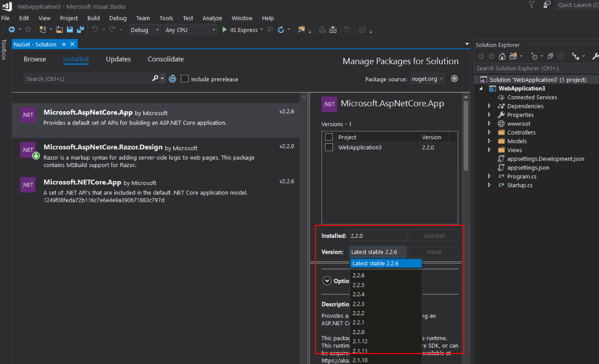This screenshot has width=599, height=364.
Task: Click the Undo arrow icon
Action: [x=95, y=30]
